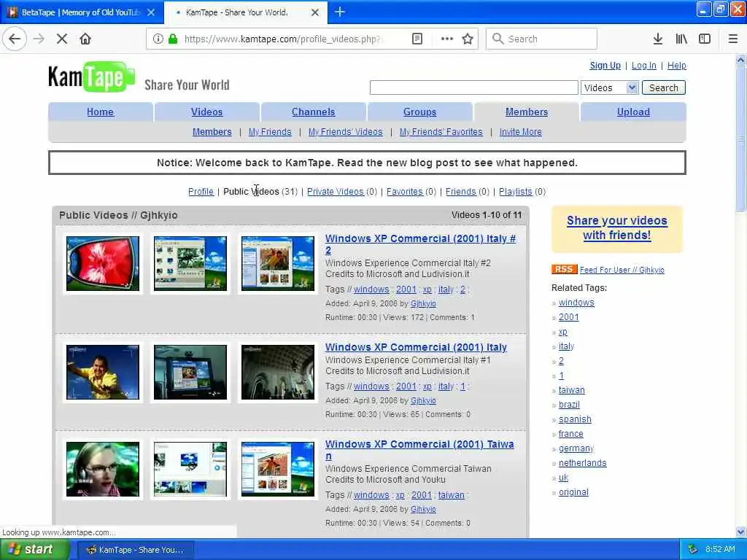The image size is (747, 560).
Task: Click the browser Search box
Action: (x=541, y=39)
